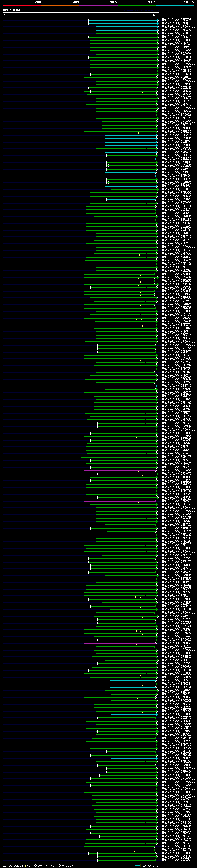Click on the UniRef100_Q0J9T3 entry

click(x=177, y=172)
